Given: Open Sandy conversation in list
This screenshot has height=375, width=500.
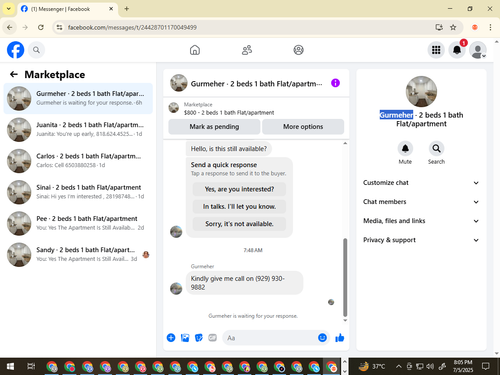Looking at the screenshot, I should (x=78, y=255).
